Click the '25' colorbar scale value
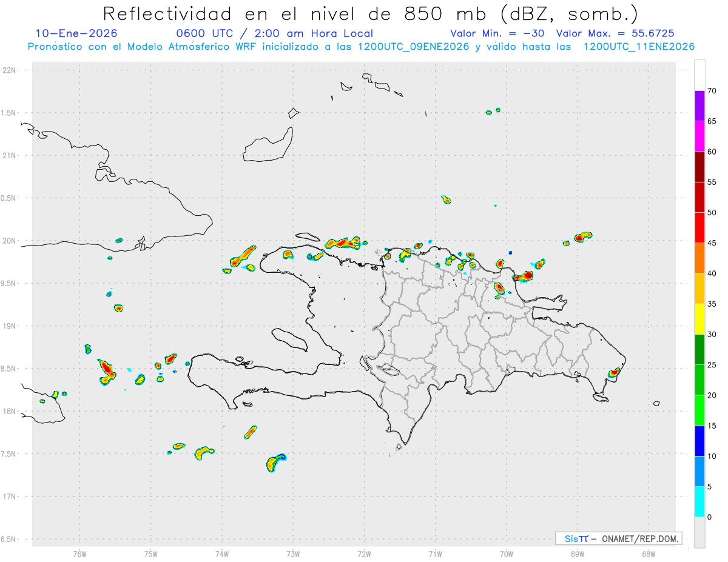The height and width of the screenshot is (562, 728). (x=712, y=365)
